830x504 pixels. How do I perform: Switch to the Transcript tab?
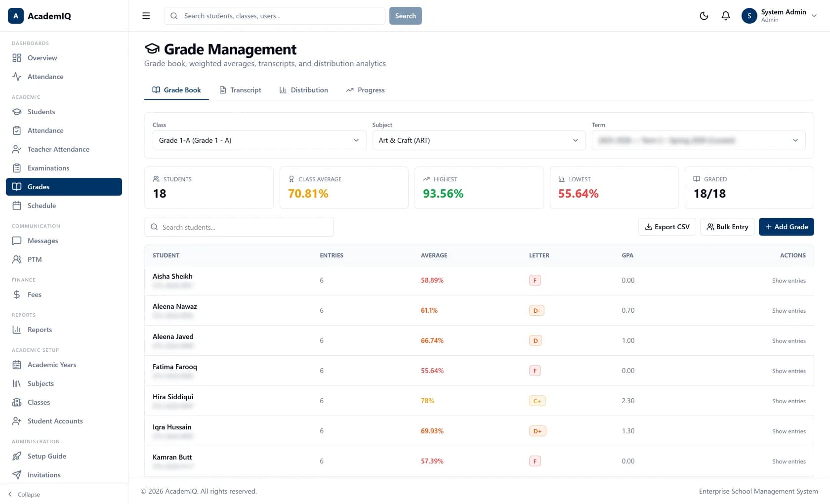[x=240, y=90]
